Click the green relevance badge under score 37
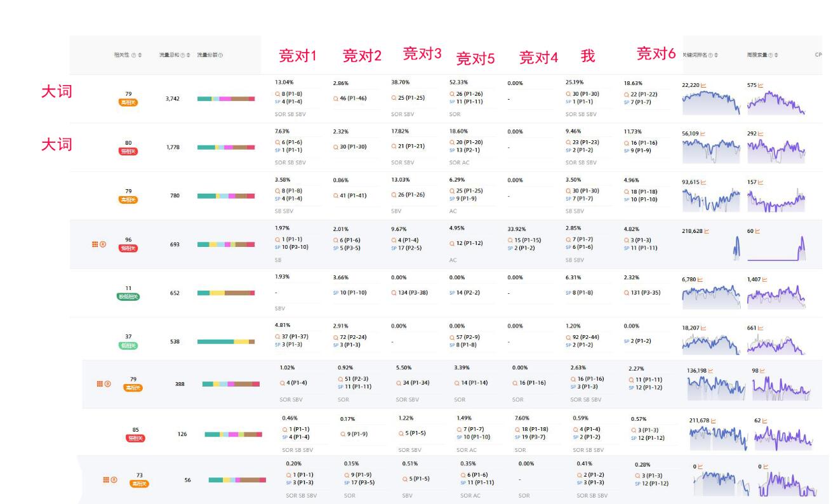This screenshot has width=838, height=504. (x=128, y=346)
